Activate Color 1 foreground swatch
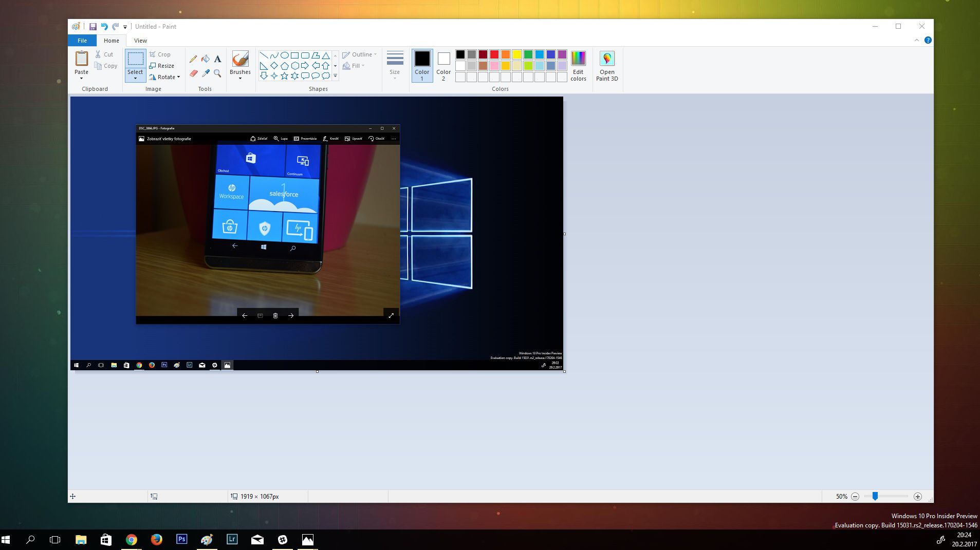Screen dimensions: 980x550 coord(422,65)
